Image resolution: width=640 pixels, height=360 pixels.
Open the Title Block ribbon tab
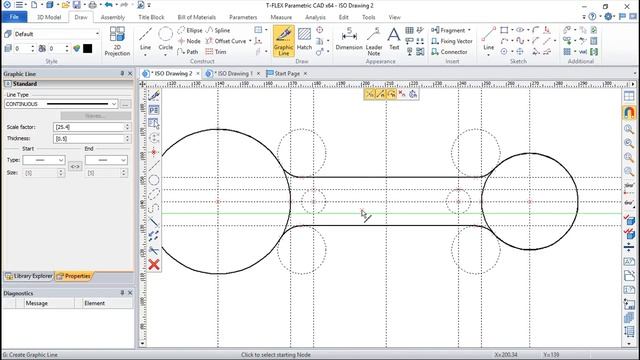(x=151, y=17)
